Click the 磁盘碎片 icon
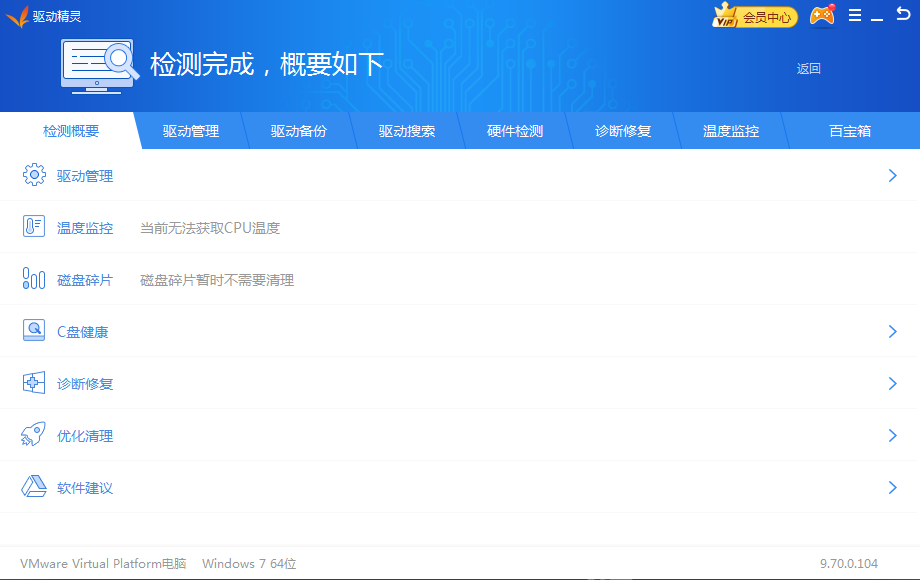The image size is (920, 580). point(34,280)
